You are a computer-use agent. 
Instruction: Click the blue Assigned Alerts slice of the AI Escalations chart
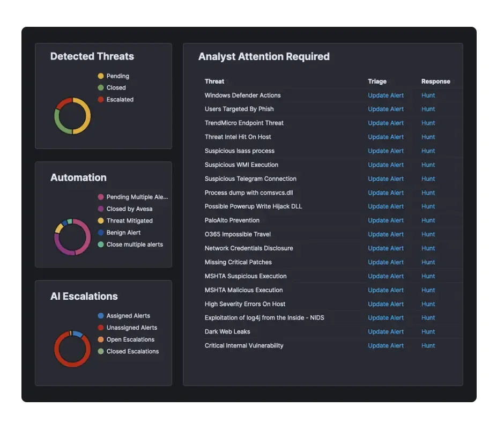click(x=78, y=334)
